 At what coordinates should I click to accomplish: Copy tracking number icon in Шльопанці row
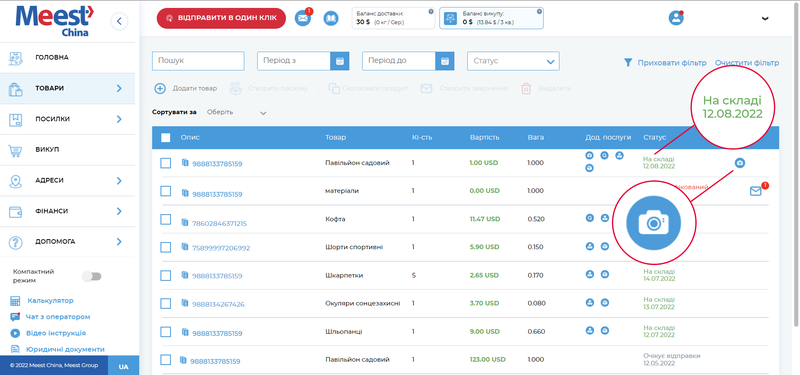(185, 333)
